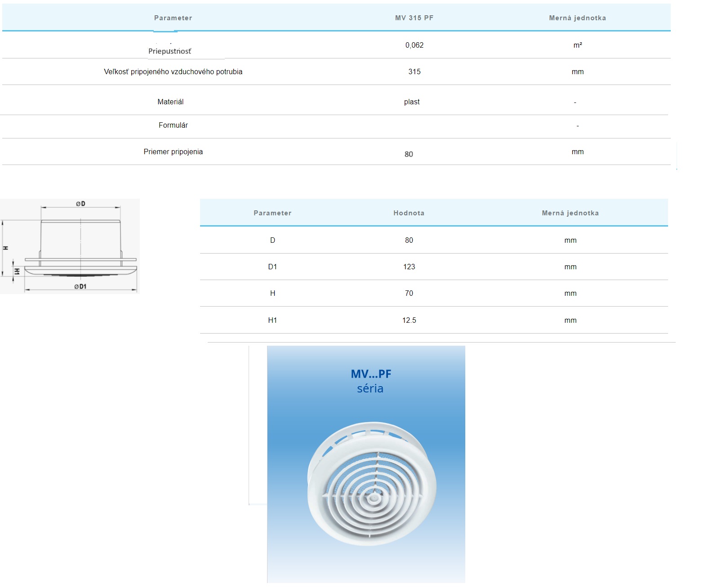Click the MV...PF série product image

coord(366,464)
